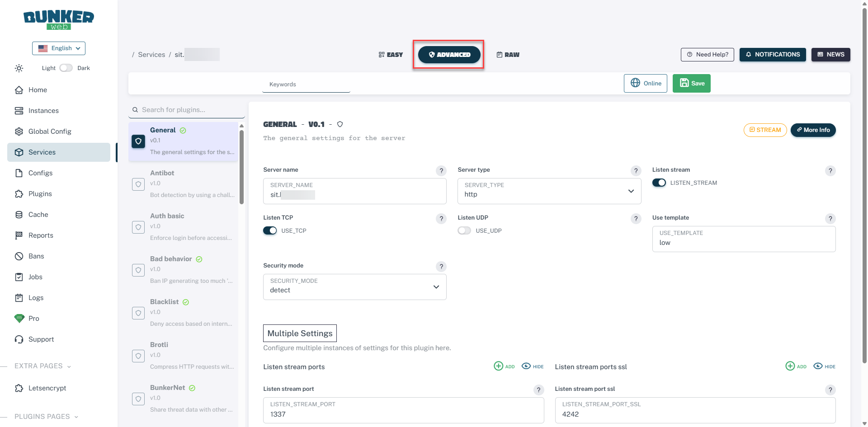Enable the USE_UDP toggle
The width and height of the screenshot is (868, 427).
tap(464, 231)
